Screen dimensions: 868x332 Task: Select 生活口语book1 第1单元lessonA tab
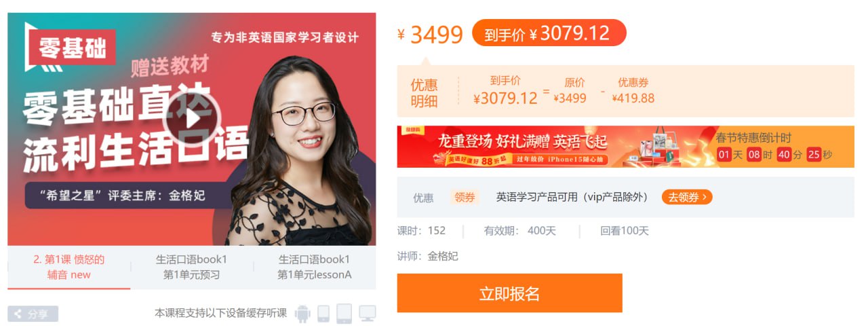315,268
